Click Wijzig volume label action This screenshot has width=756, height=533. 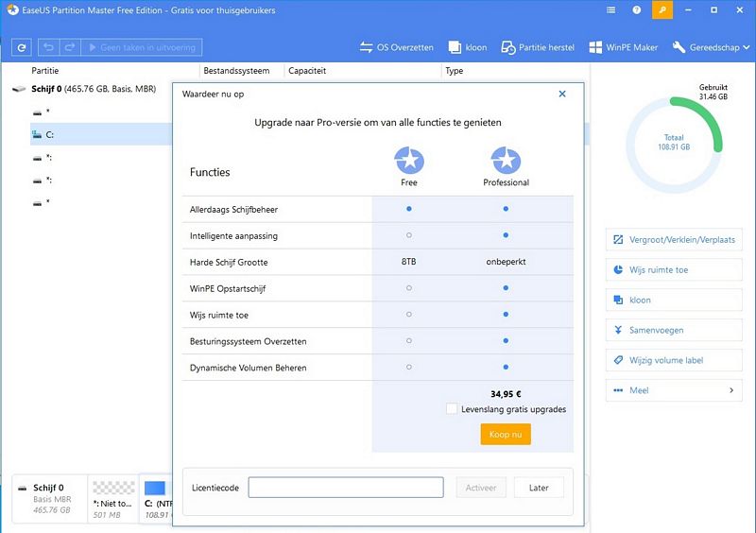coord(674,360)
